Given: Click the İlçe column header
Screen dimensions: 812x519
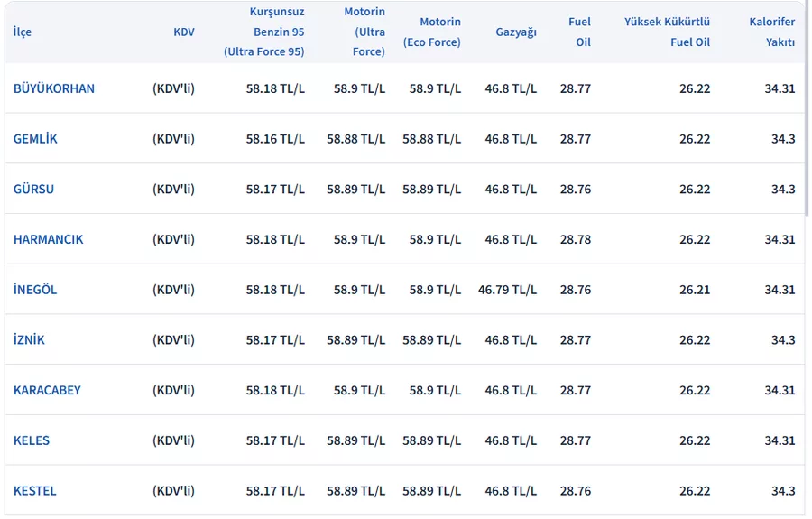Looking at the screenshot, I should (23, 32).
